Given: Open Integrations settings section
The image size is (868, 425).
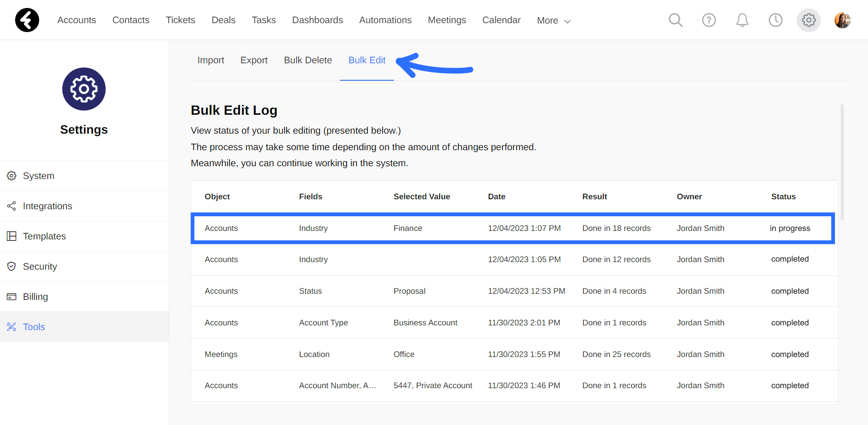Looking at the screenshot, I should tap(84, 206).
